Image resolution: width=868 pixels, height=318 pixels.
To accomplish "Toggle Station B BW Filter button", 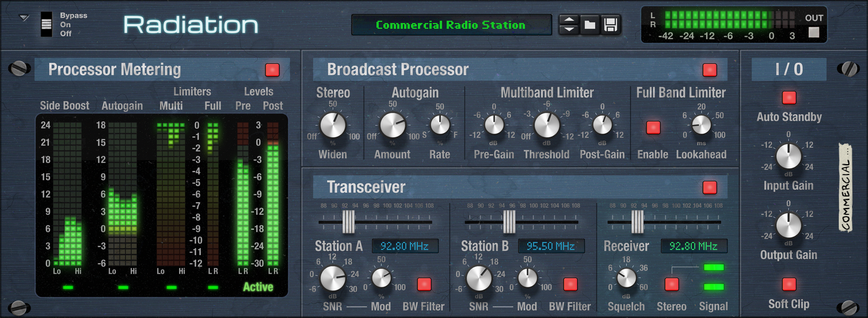I will 570,284.
